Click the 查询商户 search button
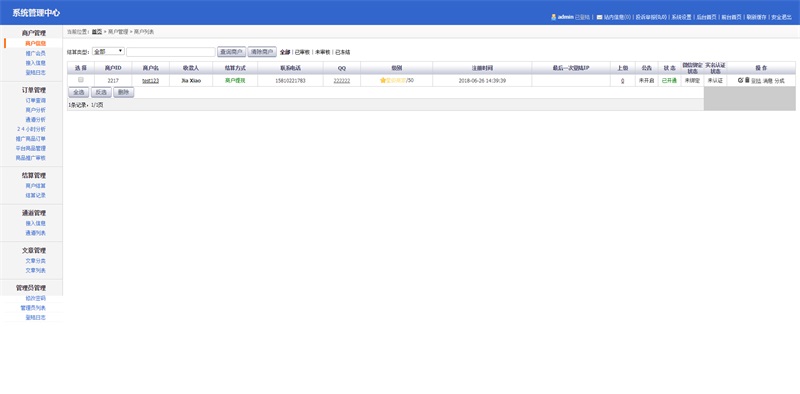 point(232,52)
